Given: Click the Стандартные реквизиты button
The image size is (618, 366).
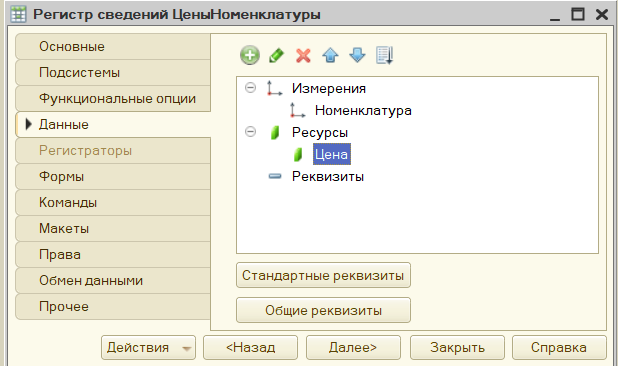Looking at the screenshot, I should (323, 275).
